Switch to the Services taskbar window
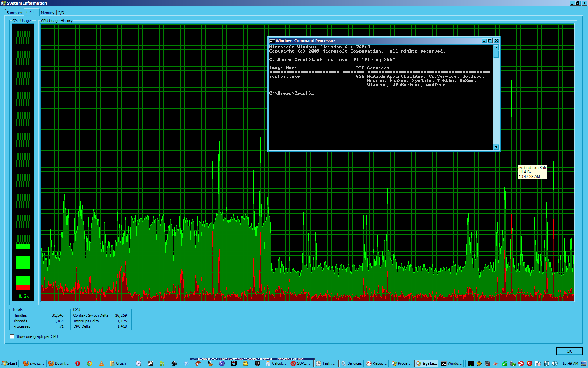This screenshot has width=588, height=368. (x=351, y=363)
